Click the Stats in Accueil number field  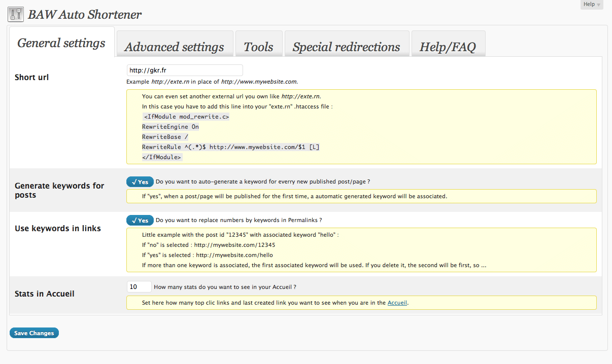tap(139, 287)
